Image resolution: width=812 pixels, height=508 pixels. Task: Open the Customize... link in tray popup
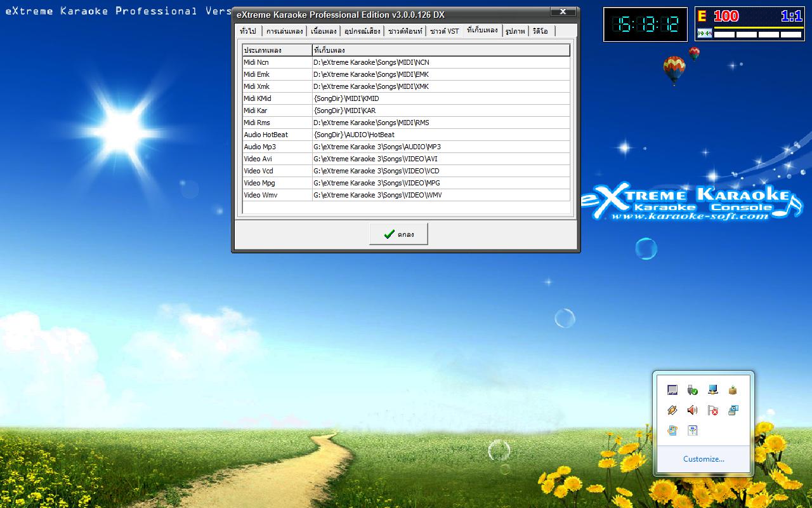point(704,459)
